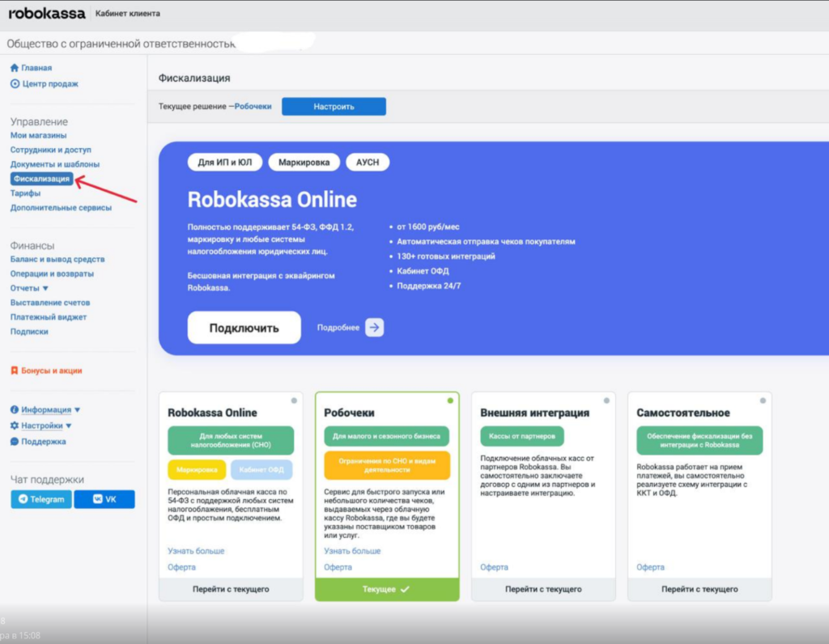
Task: Open Главная home icon link
Action: pos(15,68)
